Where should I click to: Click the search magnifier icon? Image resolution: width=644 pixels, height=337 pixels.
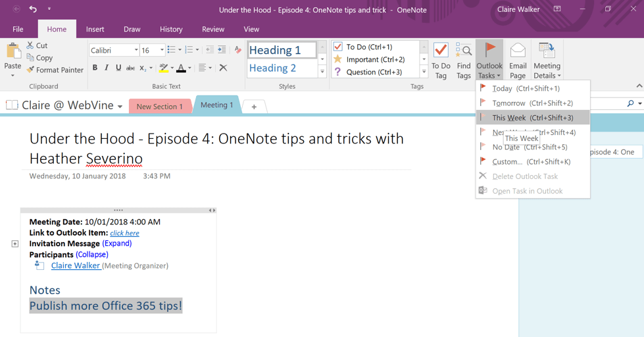tap(630, 103)
